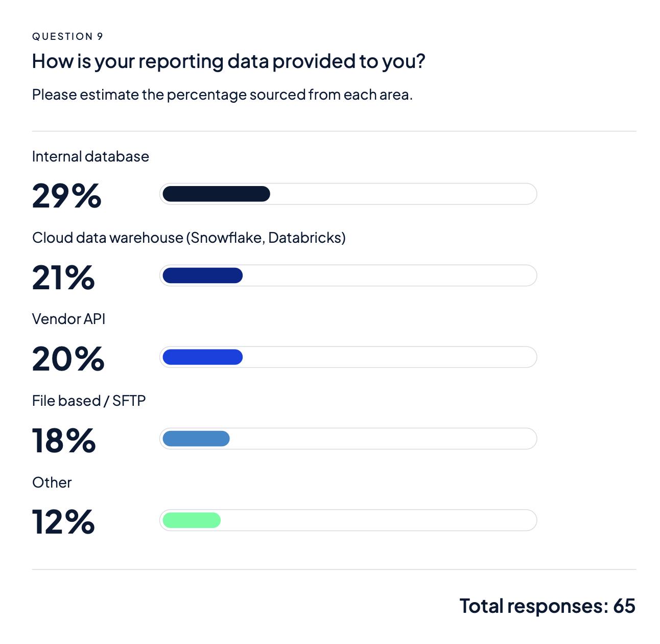Click the 20% value

[68, 359]
